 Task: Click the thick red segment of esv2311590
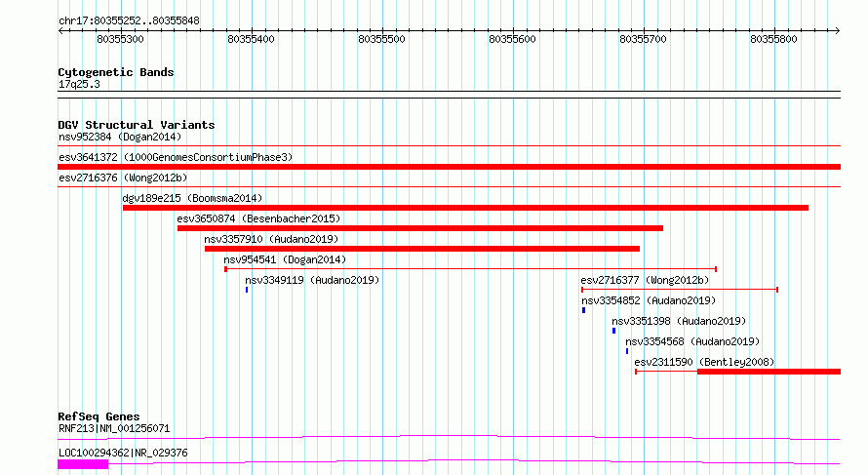click(769, 372)
